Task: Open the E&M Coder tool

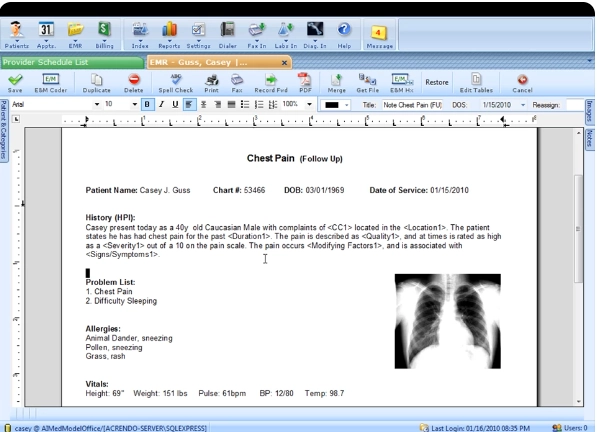Action: tap(51, 83)
